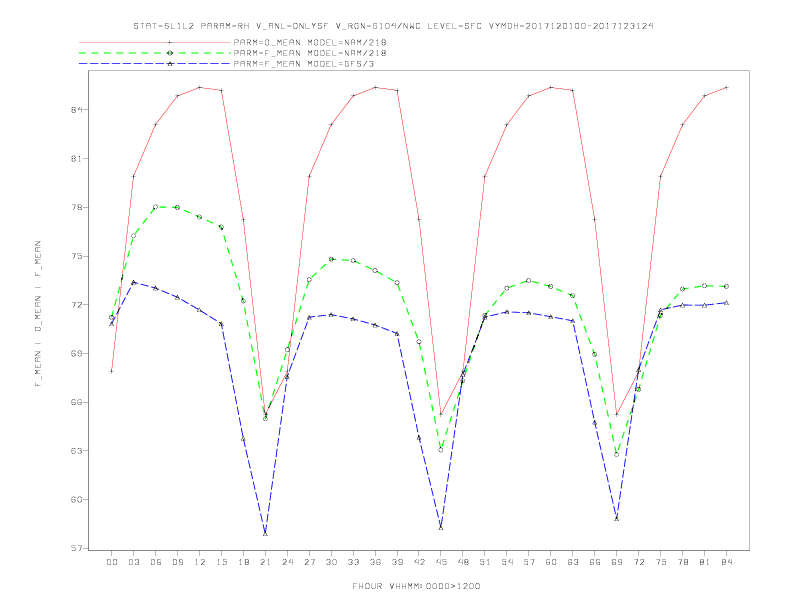The height and width of the screenshot is (612, 792).
Task: Click the green dashed legend line sample
Action: coord(155,53)
